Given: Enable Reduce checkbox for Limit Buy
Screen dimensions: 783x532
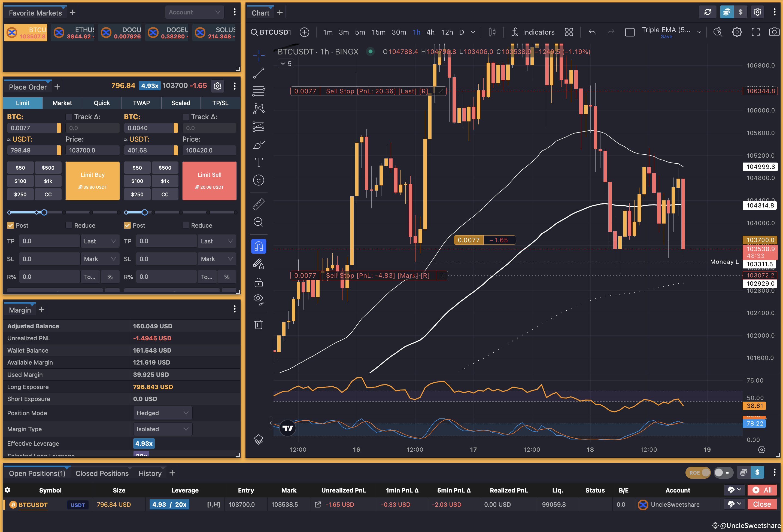Looking at the screenshot, I should click(69, 225).
